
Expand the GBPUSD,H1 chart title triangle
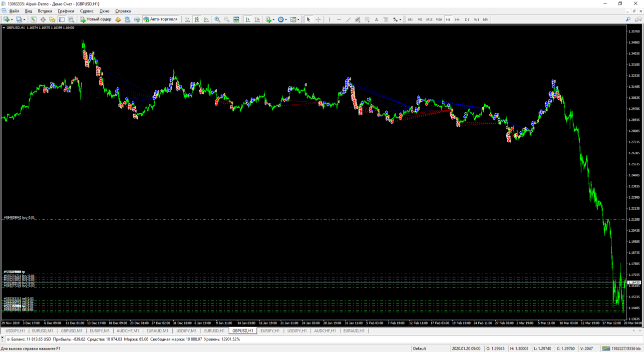coord(4,28)
